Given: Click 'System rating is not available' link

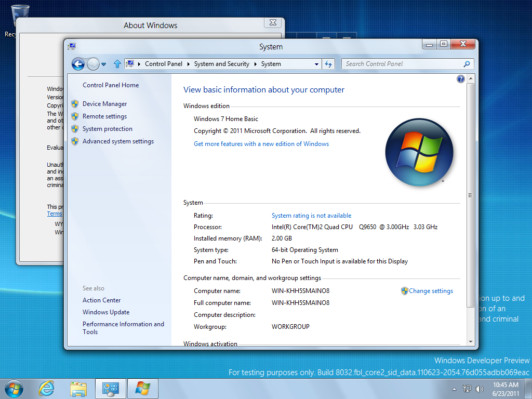Looking at the screenshot, I should click(x=311, y=216).
